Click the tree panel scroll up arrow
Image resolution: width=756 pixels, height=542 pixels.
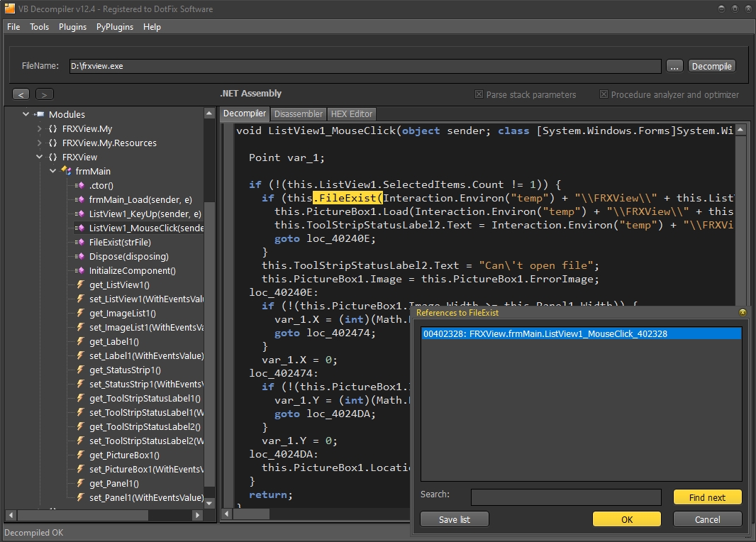coord(209,114)
